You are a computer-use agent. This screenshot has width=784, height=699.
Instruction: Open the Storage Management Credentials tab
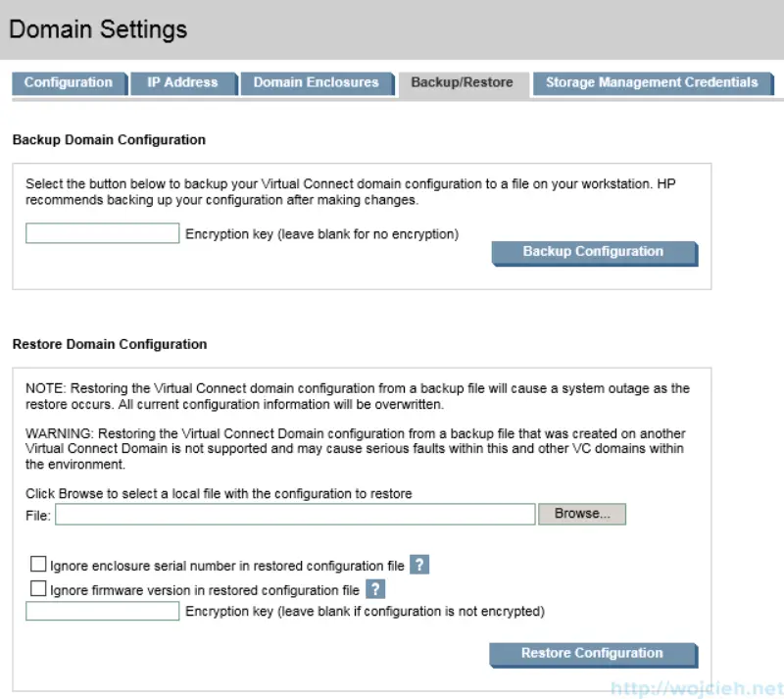click(653, 83)
